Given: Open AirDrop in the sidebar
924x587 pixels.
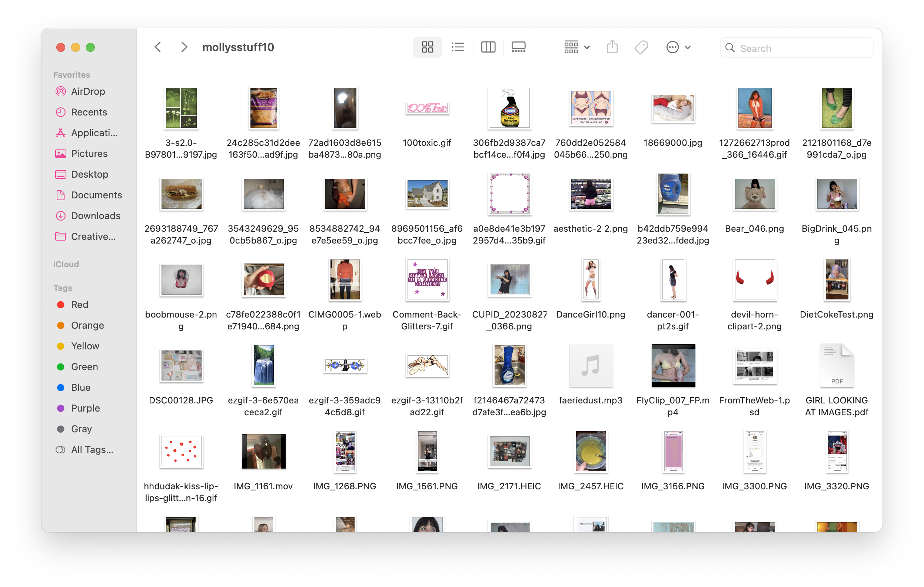Looking at the screenshot, I should click(x=88, y=91).
